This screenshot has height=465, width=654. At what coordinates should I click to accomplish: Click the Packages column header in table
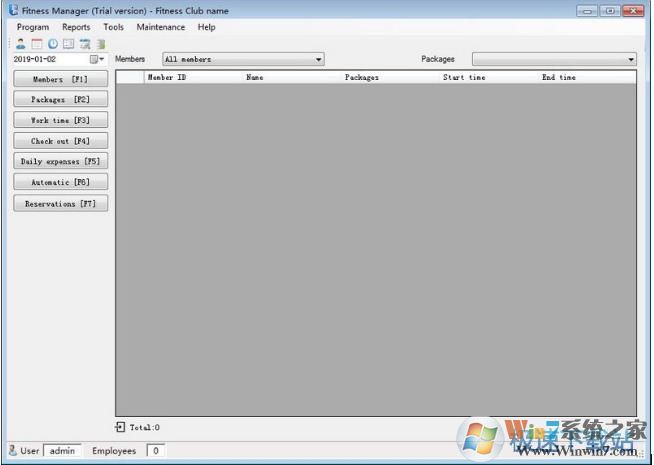tap(390, 77)
